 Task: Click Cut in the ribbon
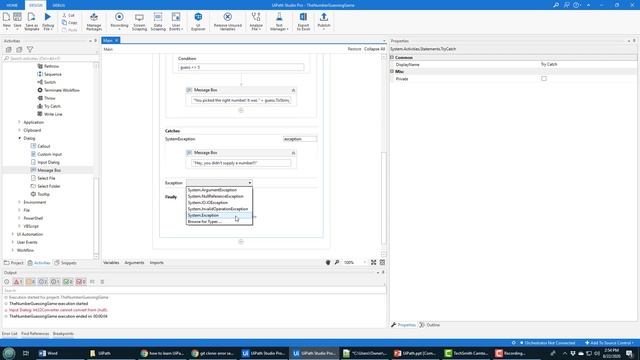[69, 15]
